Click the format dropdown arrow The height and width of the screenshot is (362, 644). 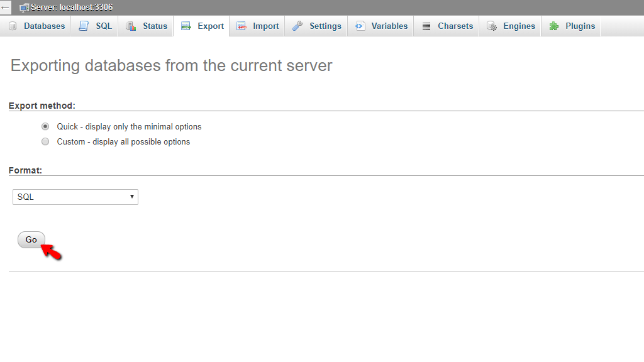pos(132,197)
